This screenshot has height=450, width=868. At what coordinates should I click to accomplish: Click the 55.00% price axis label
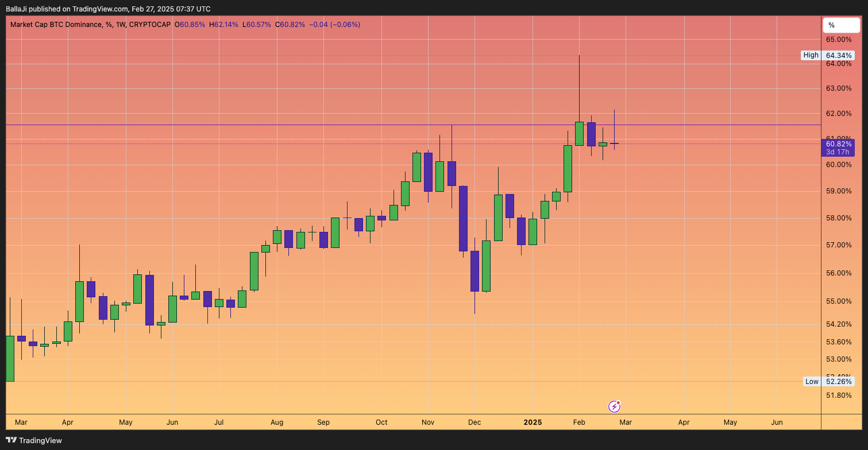pos(839,301)
